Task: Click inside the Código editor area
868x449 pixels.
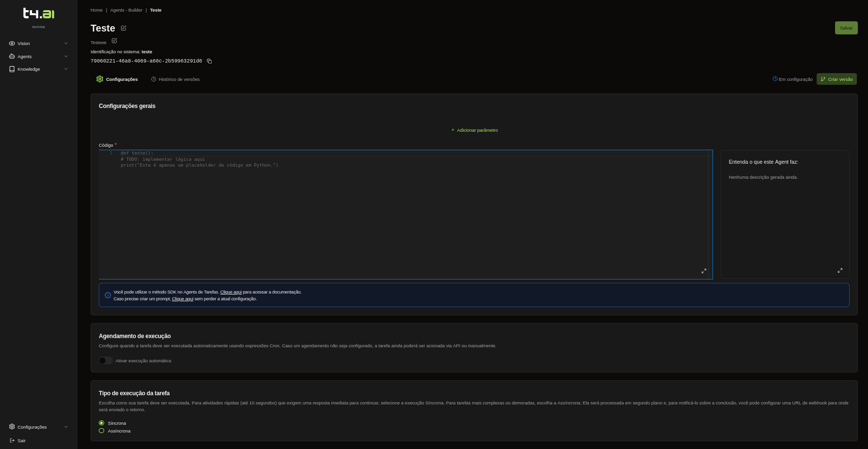Action: click(402, 213)
